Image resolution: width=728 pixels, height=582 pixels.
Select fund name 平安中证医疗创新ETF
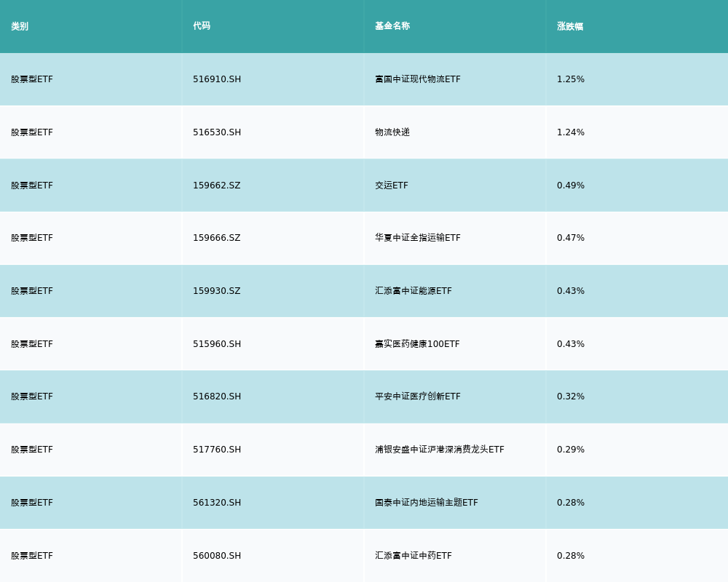pyautogui.click(x=418, y=396)
